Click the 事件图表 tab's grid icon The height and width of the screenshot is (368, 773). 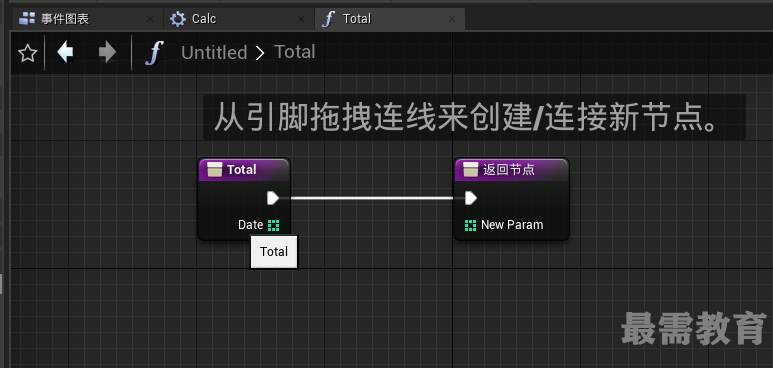click(27, 19)
